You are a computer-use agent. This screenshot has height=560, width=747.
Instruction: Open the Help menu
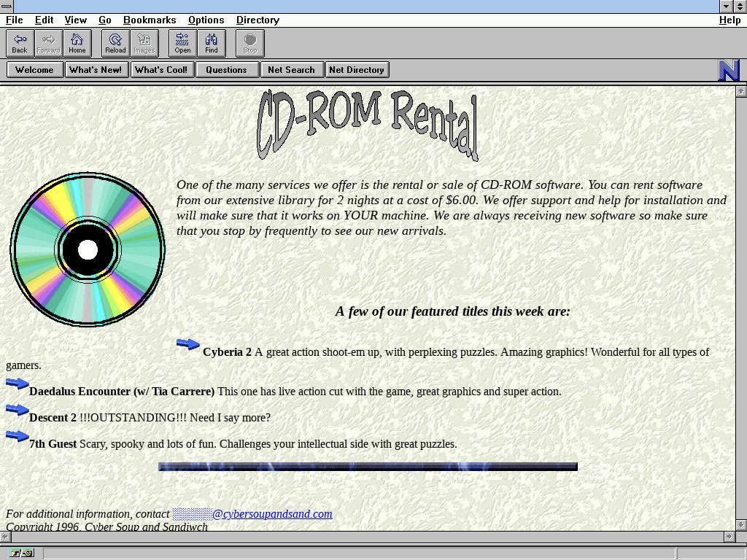click(729, 20)
